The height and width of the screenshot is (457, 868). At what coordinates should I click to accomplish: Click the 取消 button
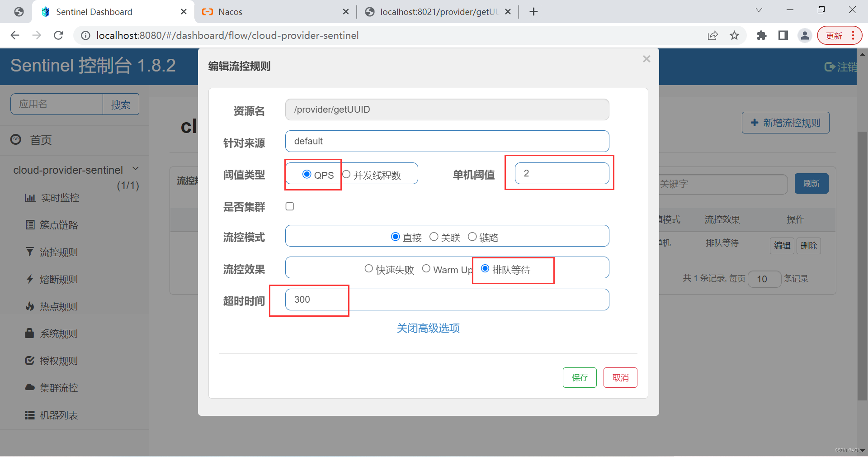(620, 377)
